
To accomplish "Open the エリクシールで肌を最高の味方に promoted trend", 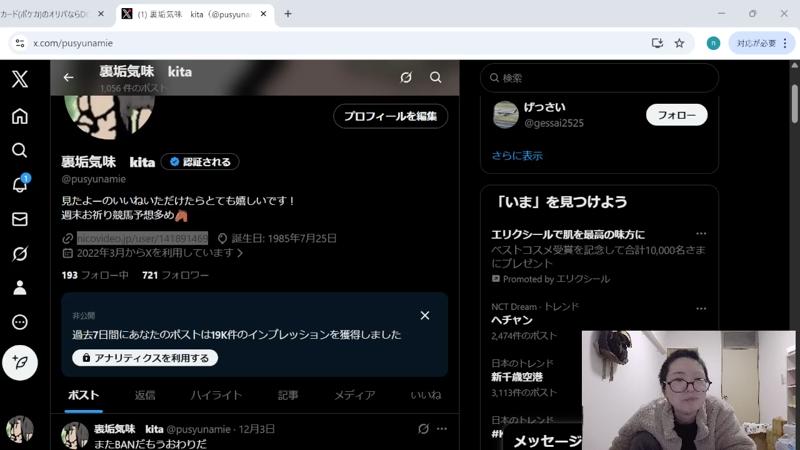I will pyautogui.click(x=567, y=234).
